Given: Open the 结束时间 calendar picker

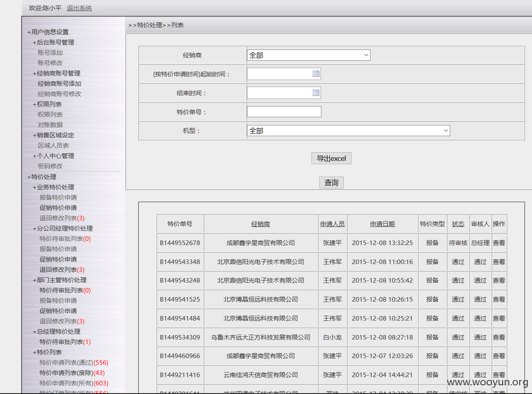Looking at the screenshot, I should coord(316,93).
